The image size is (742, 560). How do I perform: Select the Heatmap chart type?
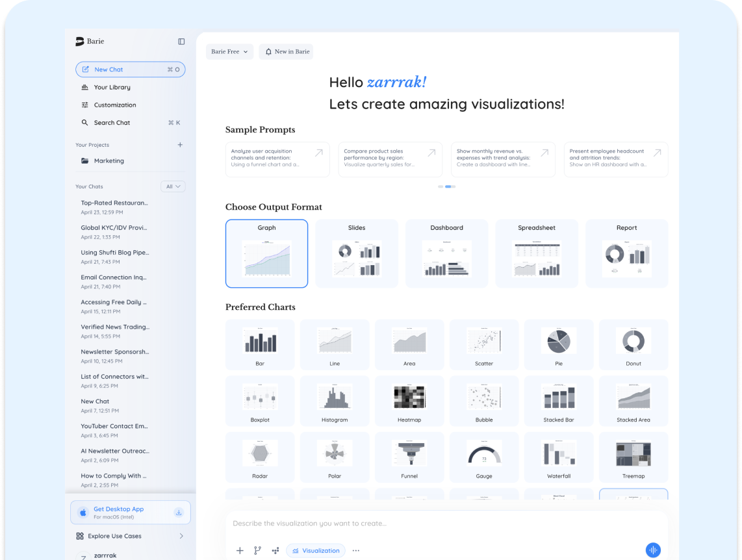[409, 401]
